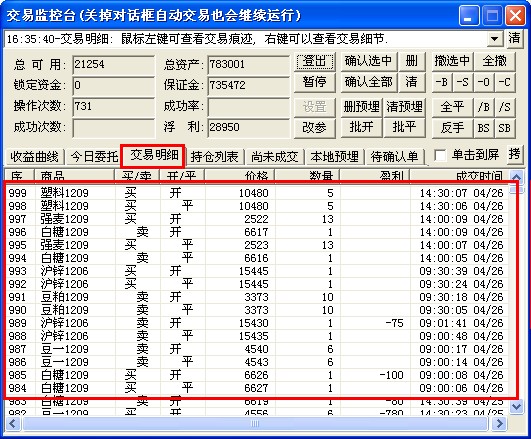Click the 删 delete button
The image size is (531, 439).
[x=411, y=61]
